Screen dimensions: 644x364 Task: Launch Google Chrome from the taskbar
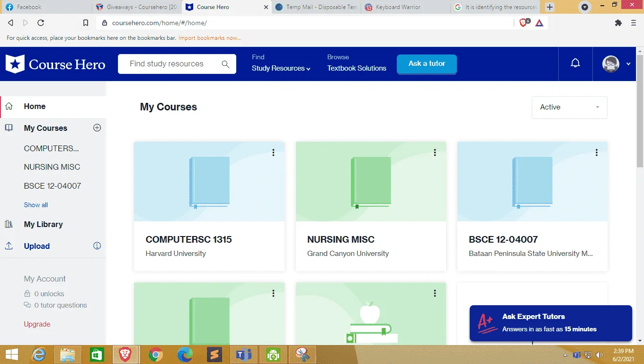coord(156,355)
